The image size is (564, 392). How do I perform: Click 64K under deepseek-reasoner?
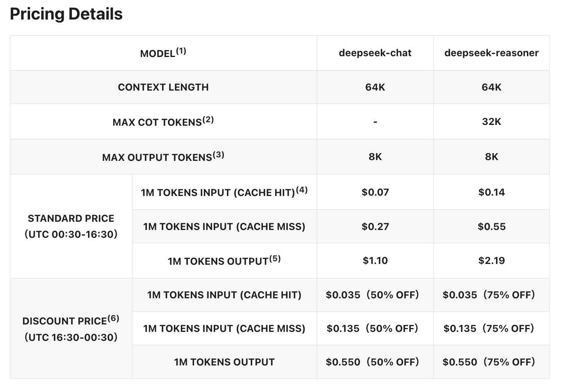(x=491, y=87)
